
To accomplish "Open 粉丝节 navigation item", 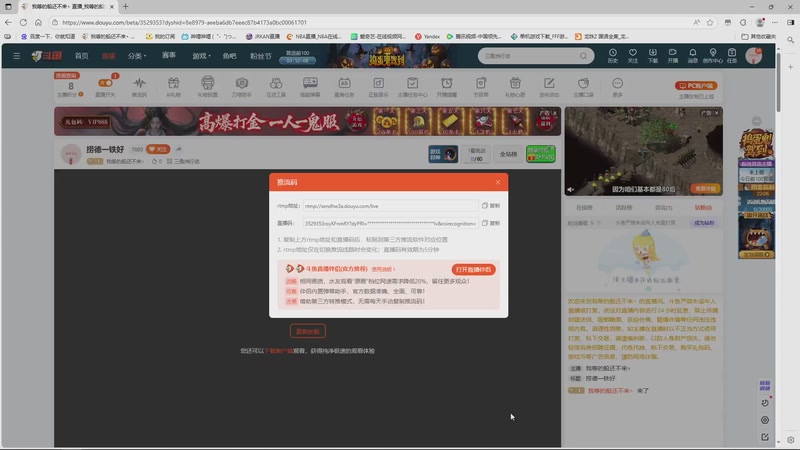I will point(261,56).
